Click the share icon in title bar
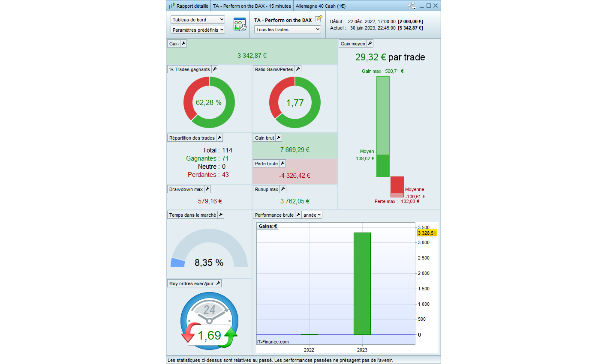 (x=412, y=6)
